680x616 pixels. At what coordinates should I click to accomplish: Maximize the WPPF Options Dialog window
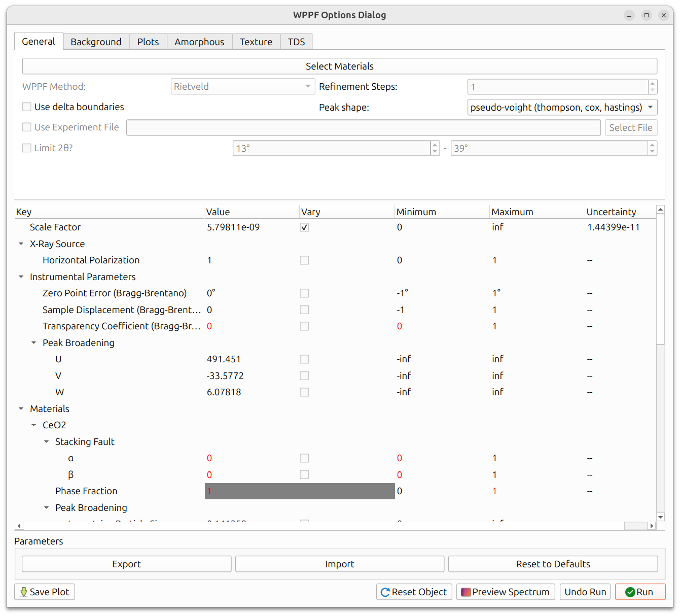coord(647,15)
